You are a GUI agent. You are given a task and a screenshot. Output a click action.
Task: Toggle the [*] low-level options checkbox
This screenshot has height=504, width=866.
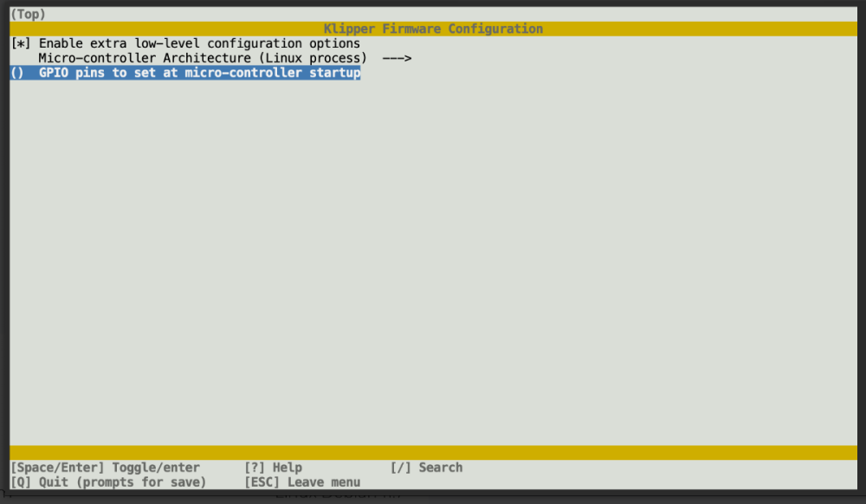pos(21,43)
